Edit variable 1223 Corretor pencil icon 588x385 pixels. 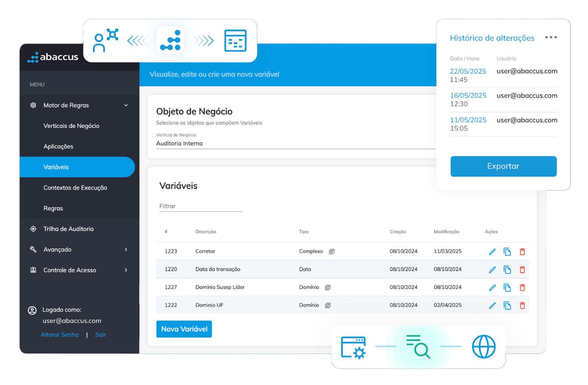point(492,252)
